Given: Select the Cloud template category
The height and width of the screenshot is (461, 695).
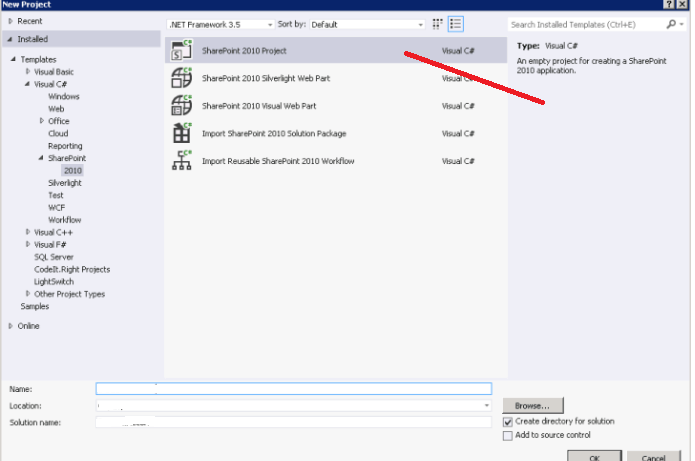Looking at the screenshot, I should [58, 133].
